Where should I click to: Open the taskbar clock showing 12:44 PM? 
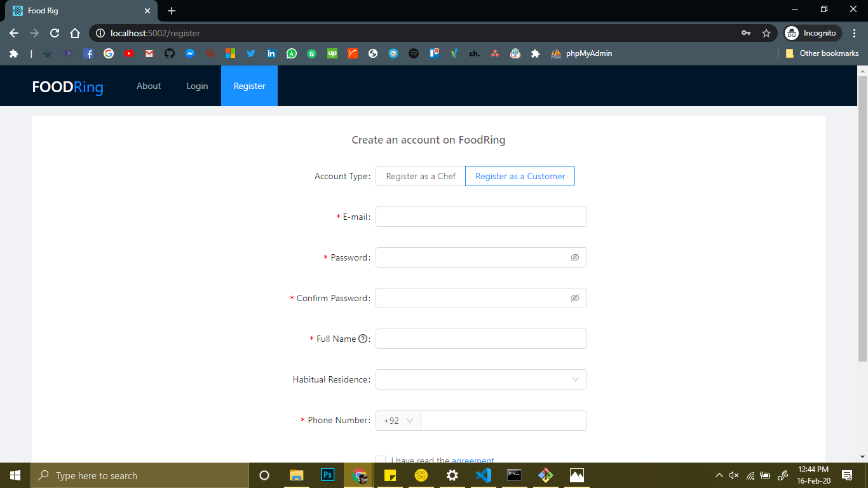click(x=813, y=475)
